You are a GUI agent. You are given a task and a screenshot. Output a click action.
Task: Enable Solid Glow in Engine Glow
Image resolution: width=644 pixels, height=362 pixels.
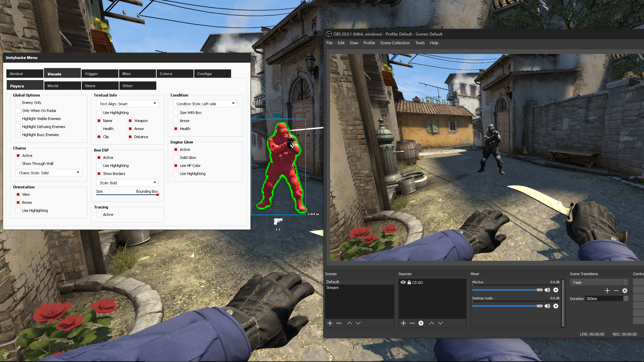pos(176,158)
